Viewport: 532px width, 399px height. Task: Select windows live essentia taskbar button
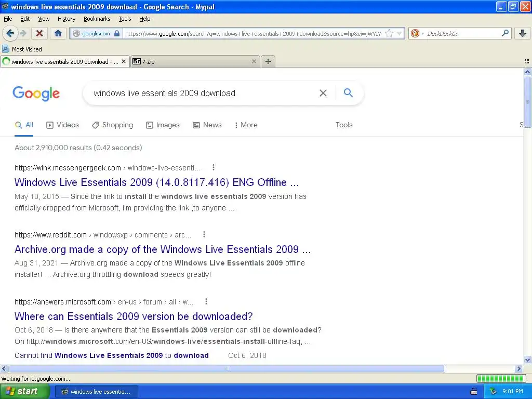(96, 392)
